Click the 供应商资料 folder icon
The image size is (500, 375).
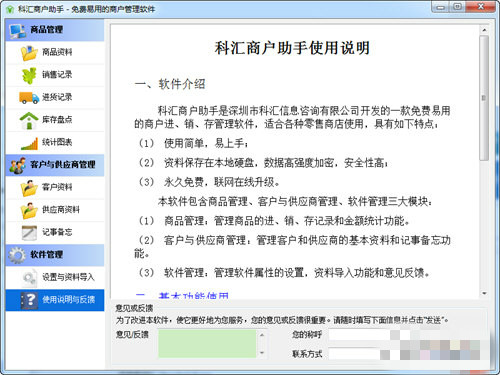29,210
